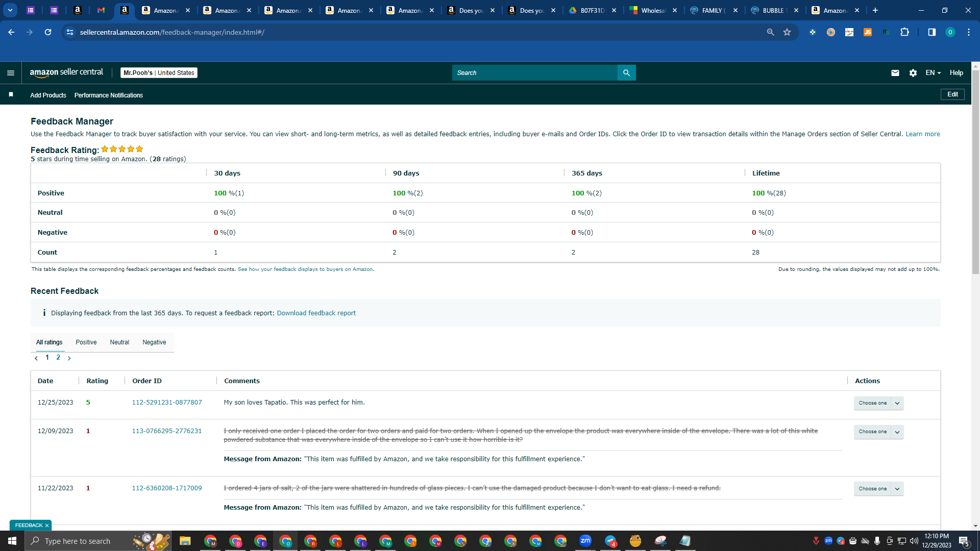
Task: Click the page vertical scrollbar
Action: pos(975,172)
